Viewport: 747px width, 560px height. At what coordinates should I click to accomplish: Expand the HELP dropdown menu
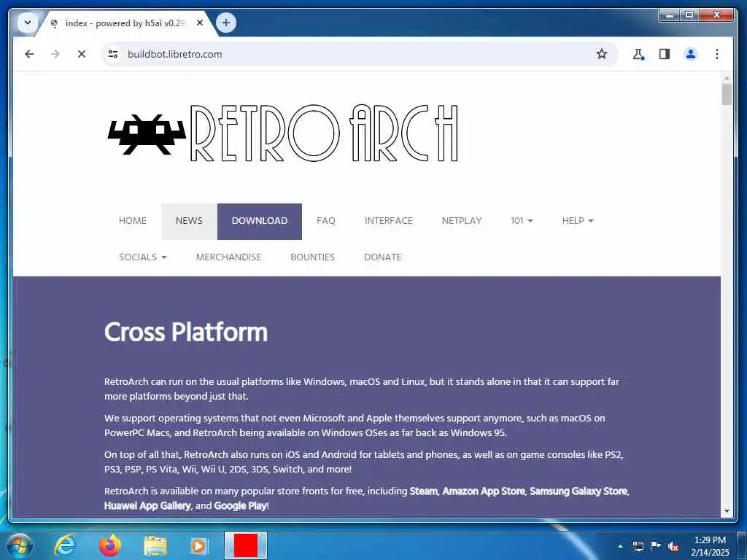pyautogui.click(x=578, y=221)
